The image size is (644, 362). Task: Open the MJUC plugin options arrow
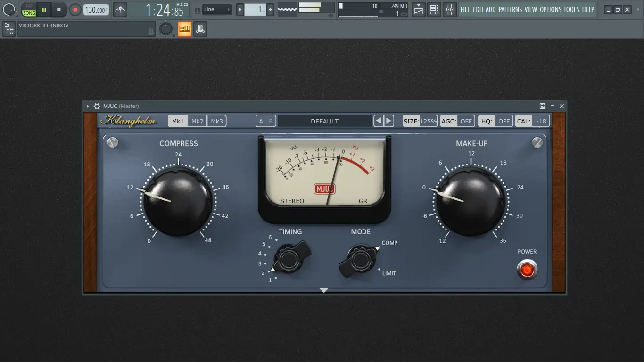click(x=88, y=107)
